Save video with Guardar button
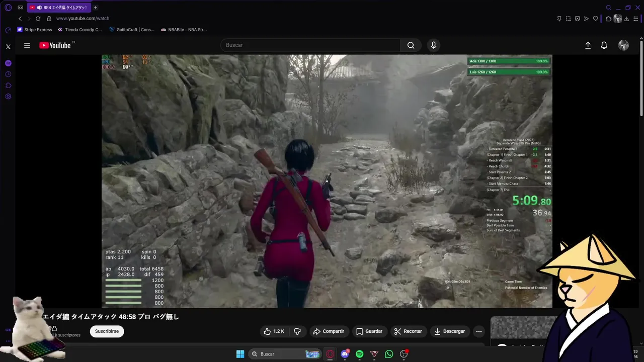 (x=370, y=331)
